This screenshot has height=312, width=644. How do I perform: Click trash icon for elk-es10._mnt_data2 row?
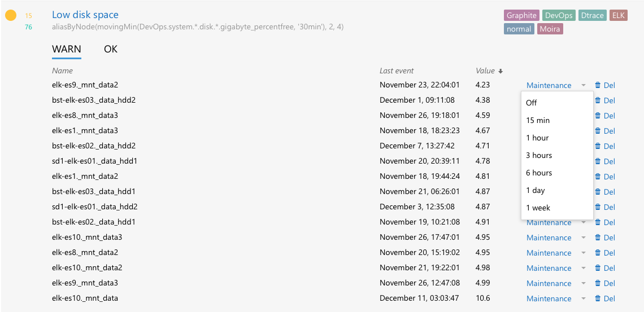(x=598, y=269)
